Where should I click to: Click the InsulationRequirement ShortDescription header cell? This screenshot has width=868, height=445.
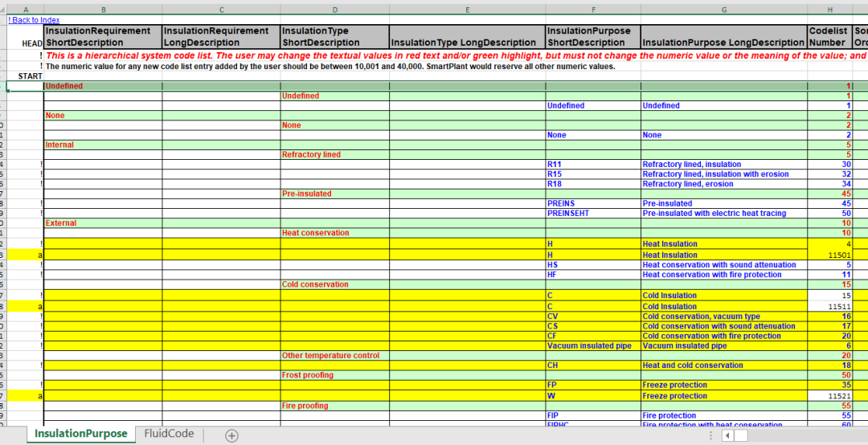(x=103, y=36)
